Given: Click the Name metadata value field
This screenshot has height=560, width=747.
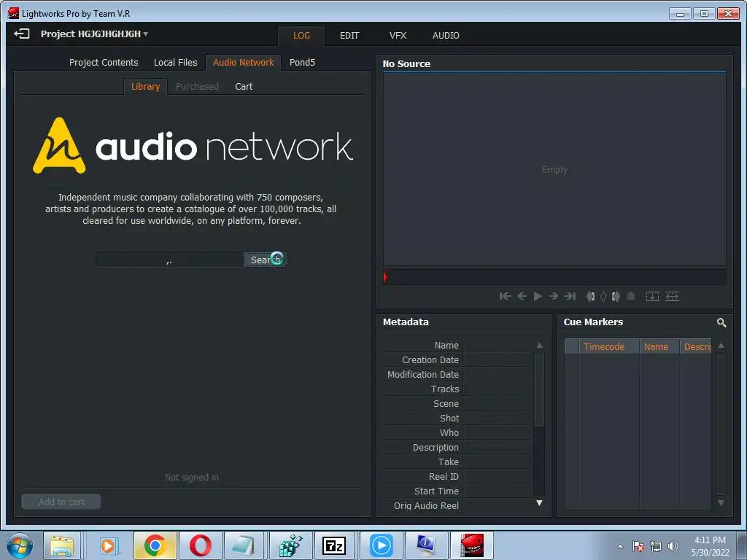Looking at the screenshot, I should click(498, 345).
